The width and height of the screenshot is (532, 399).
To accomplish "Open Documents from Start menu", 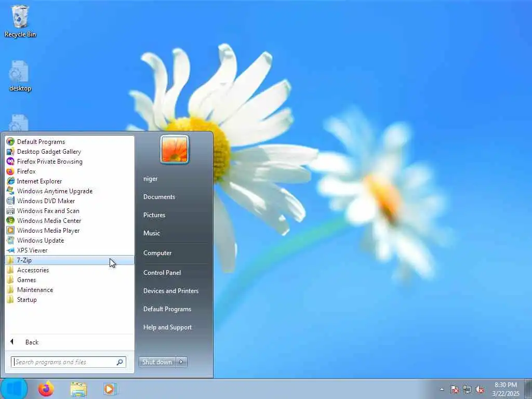I will point(159,197).
